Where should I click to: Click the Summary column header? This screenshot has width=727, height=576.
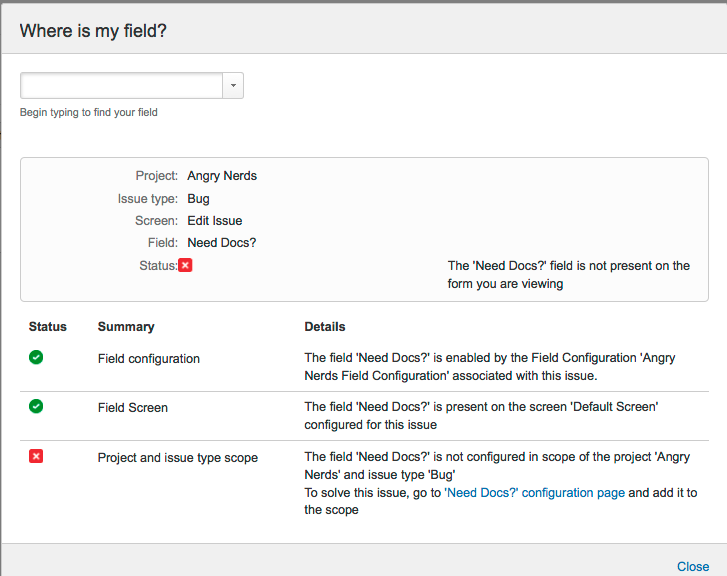tap(126, 327)
